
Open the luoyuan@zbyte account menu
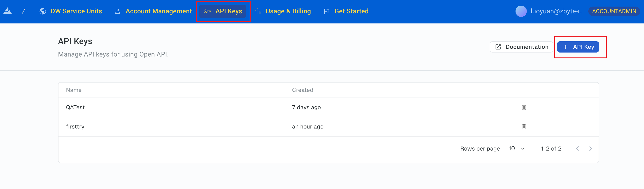[x=557, y=11]
